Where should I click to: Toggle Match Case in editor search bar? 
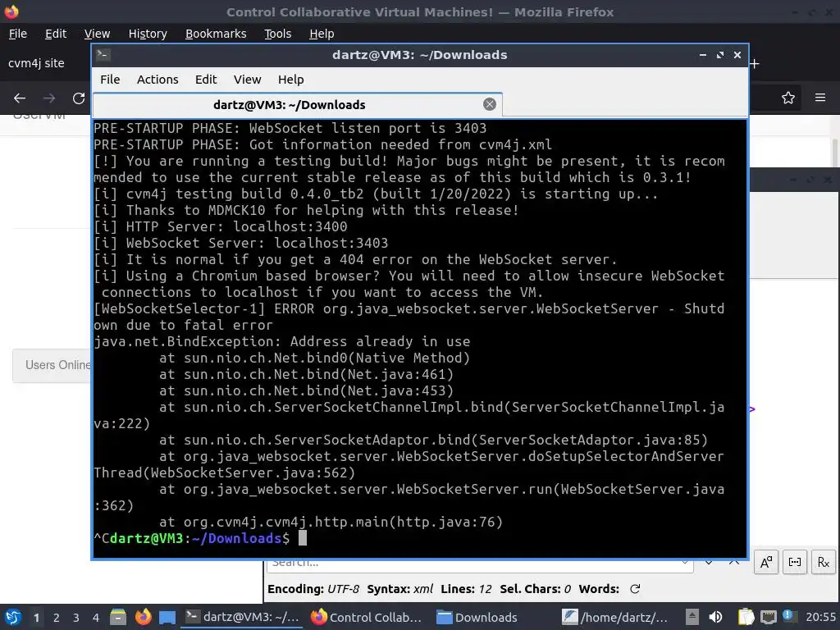(766, 562)
